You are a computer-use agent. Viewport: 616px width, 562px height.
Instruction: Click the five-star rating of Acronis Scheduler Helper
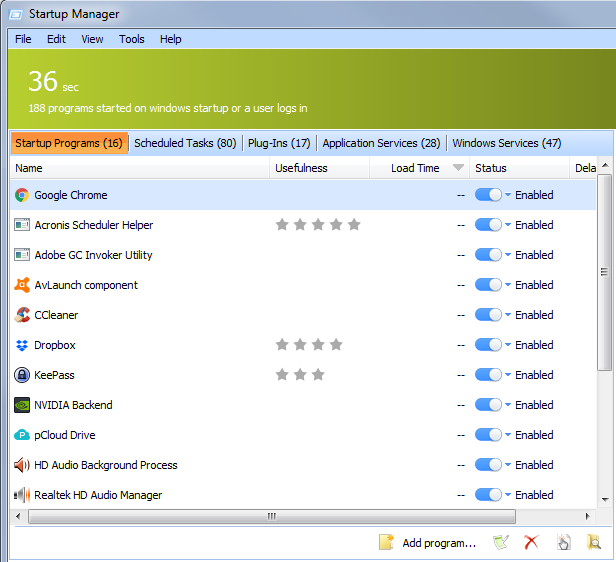(x=318, y=225)
